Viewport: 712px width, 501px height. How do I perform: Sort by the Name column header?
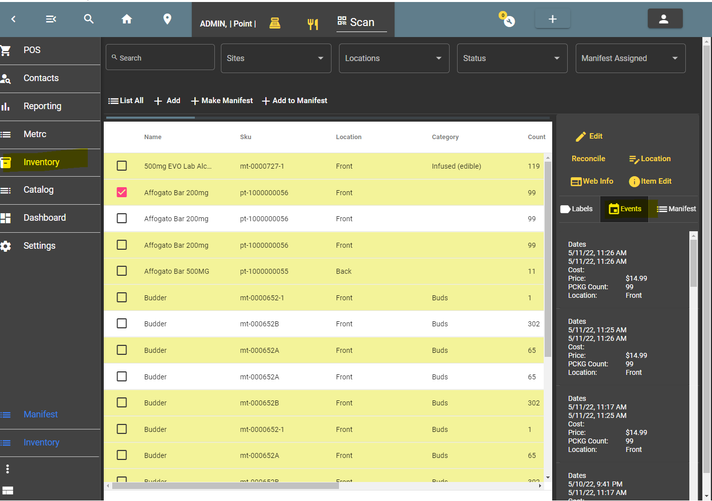coord(153,137)
